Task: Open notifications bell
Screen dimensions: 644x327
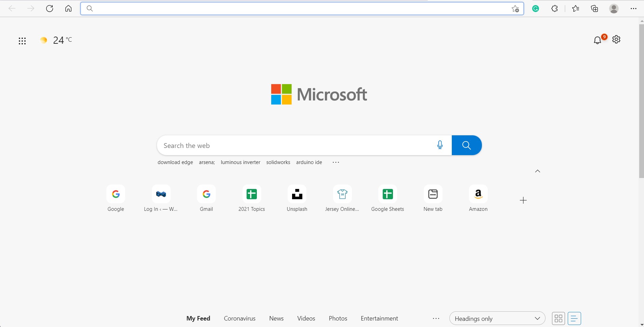Action: 597,40
